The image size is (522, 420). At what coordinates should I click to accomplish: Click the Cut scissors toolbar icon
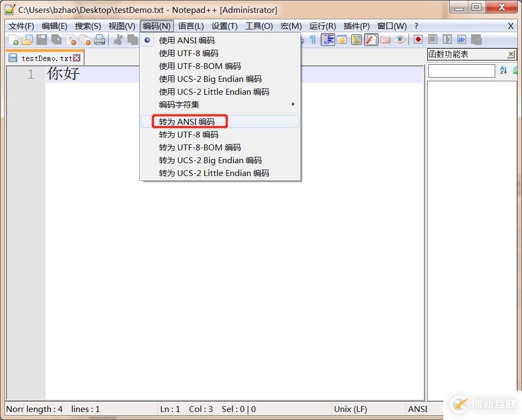[118, 40]
